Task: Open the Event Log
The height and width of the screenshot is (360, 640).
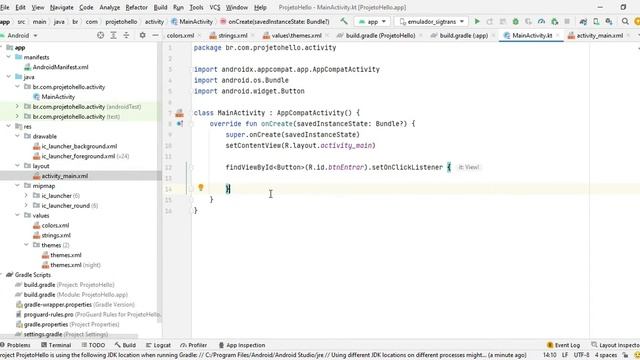Action: [563, 345]
